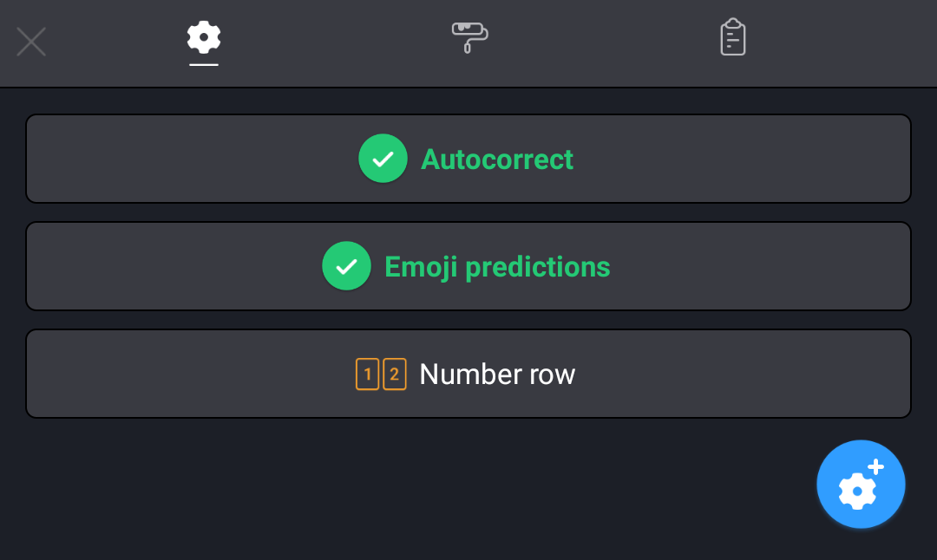This screenshot has width=937, height=560.
Task: Turn off Emoji predictions
Action: pos(468,266)
